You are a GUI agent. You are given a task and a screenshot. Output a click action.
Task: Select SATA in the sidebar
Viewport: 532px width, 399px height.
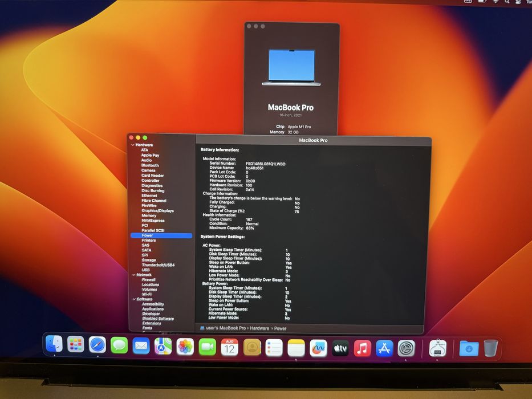pos(147,250)
